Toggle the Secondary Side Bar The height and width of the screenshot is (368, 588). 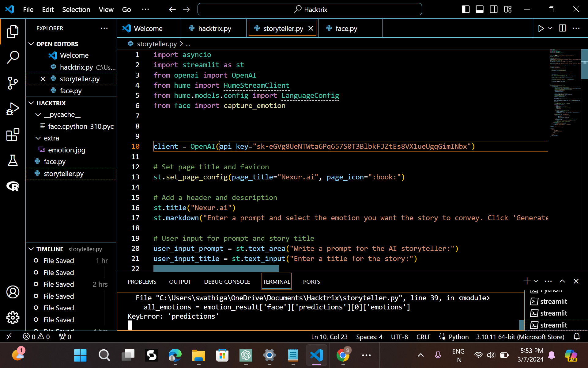[x=493, y=9]
